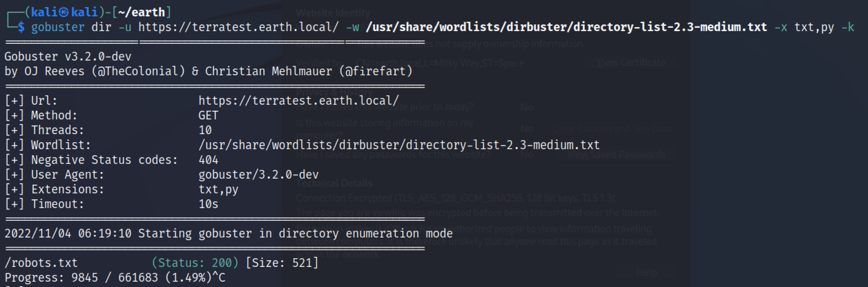
Task: Click the /robots.txt result entry
Action: (x=41, y=263)
